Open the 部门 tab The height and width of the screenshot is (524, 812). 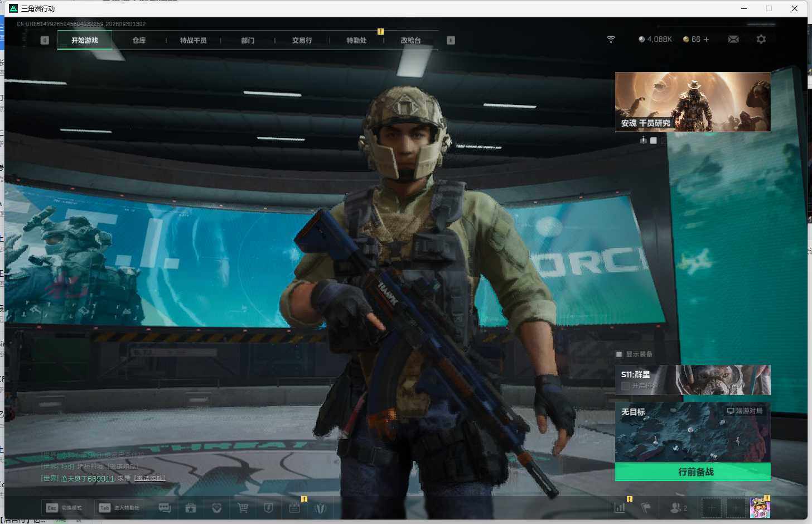coord(248,40)
